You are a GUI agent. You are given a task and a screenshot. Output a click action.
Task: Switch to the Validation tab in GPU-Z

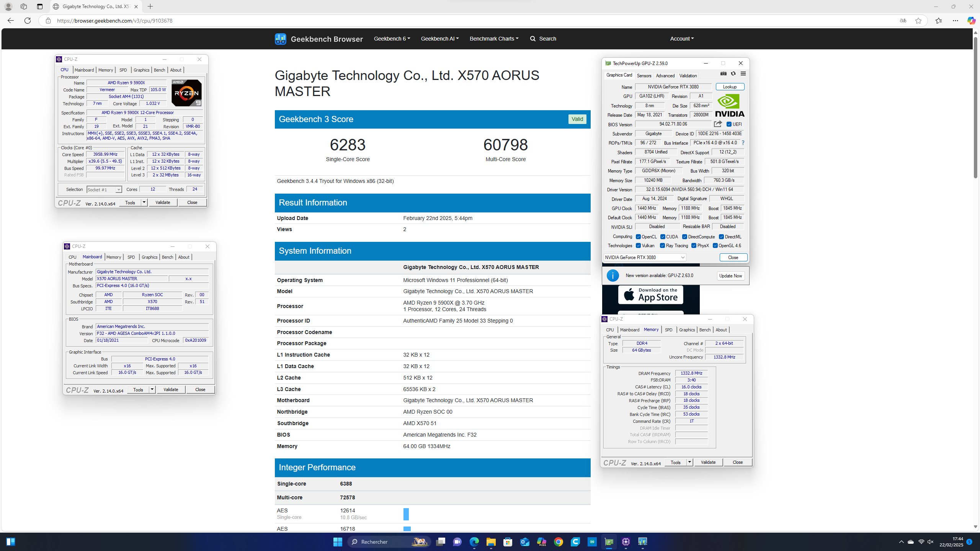point(688,76)
